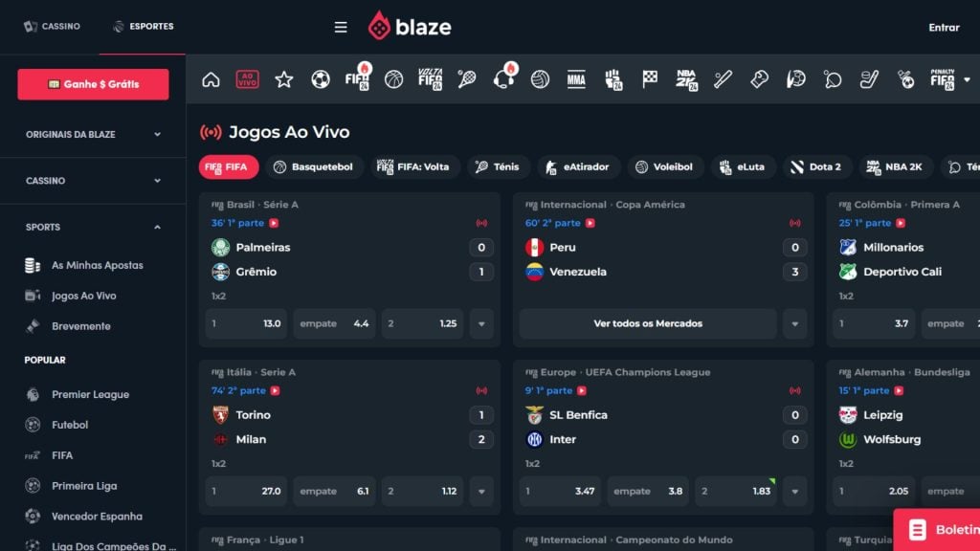Open FIFA in Popular list
This screenshot has height=551, width=980.
point(62,455)
